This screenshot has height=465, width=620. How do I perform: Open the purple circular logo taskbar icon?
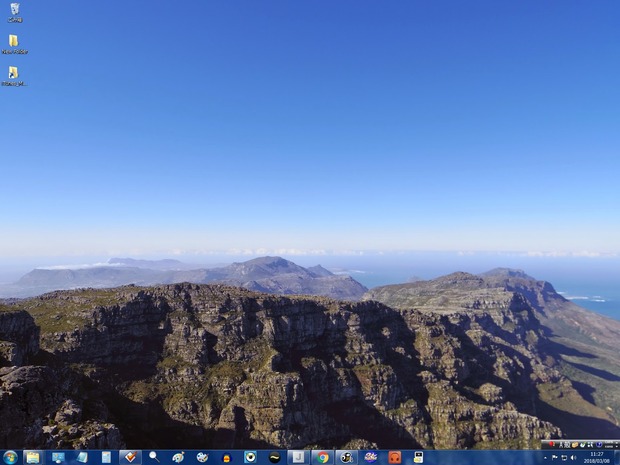pos(371,457)
